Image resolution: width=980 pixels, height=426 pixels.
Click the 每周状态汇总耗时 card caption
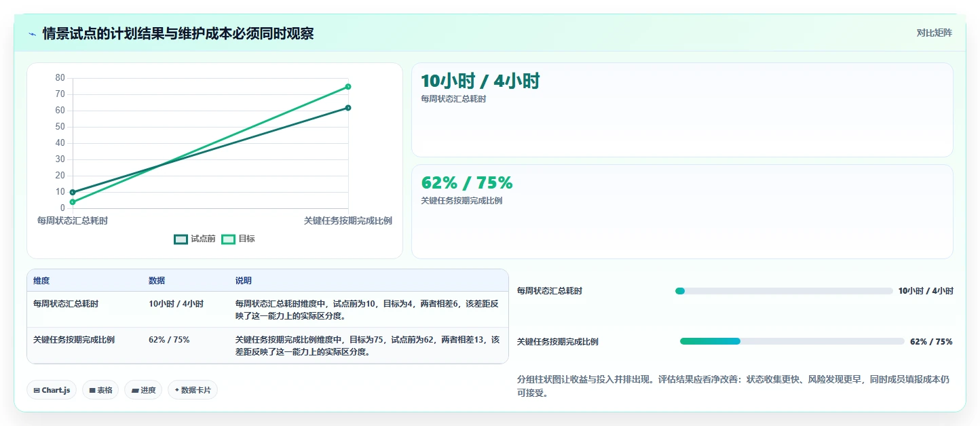click(453, 99)
